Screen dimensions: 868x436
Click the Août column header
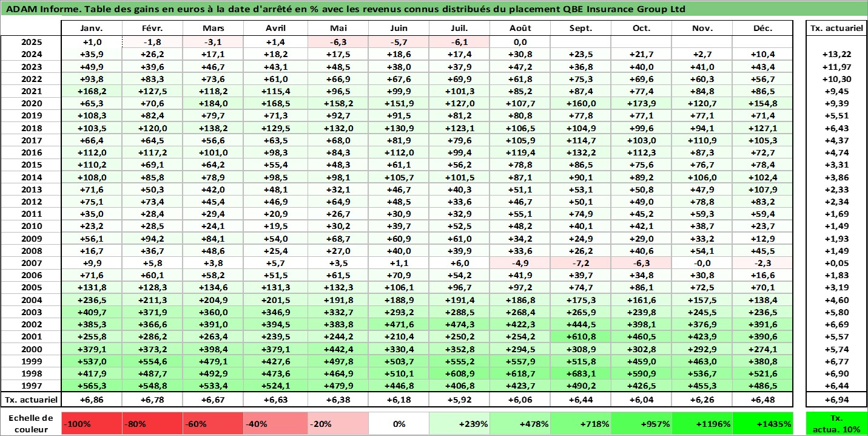coord(520,29)
